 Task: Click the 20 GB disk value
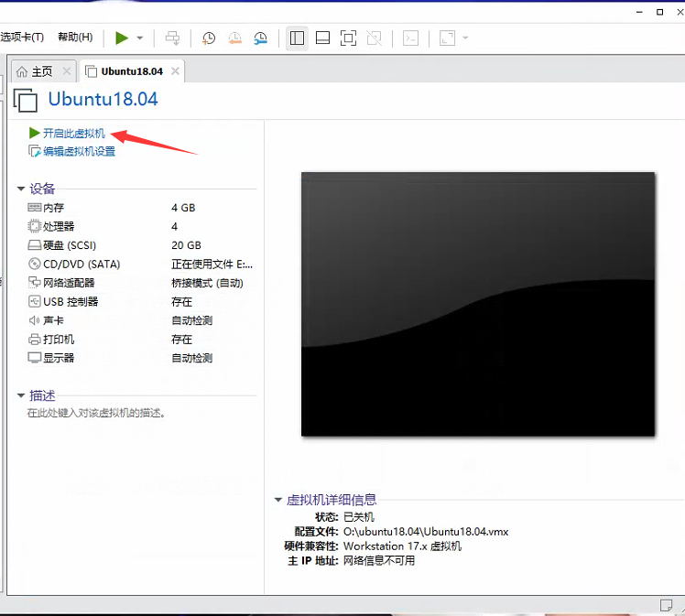(187, 245)
